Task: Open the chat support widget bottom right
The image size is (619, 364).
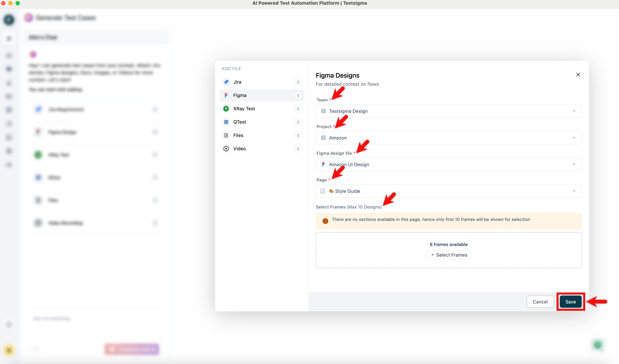Action: click(598, 345)
